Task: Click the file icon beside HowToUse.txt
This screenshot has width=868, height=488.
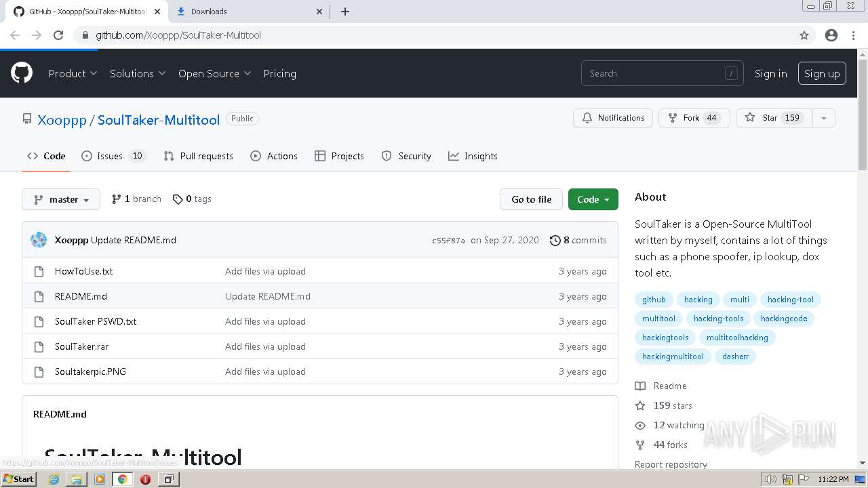Action: [x=39, y=271]
